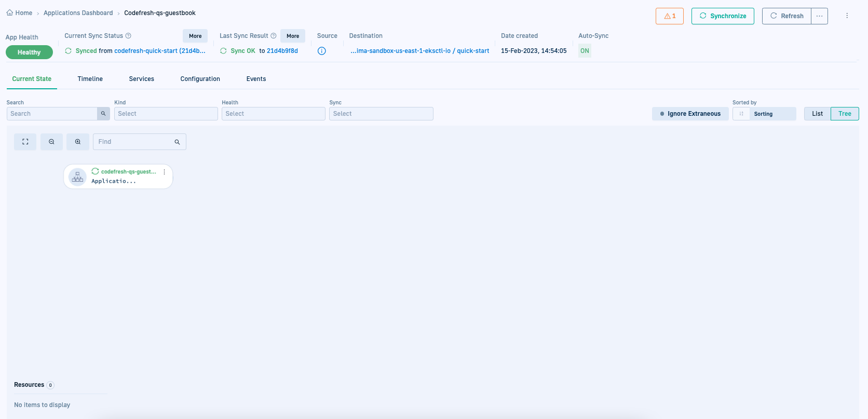The width and height of the screenshot is (868, 419).
Task: Click More next to Last Sync Result
Action: (x=293, y=36)
